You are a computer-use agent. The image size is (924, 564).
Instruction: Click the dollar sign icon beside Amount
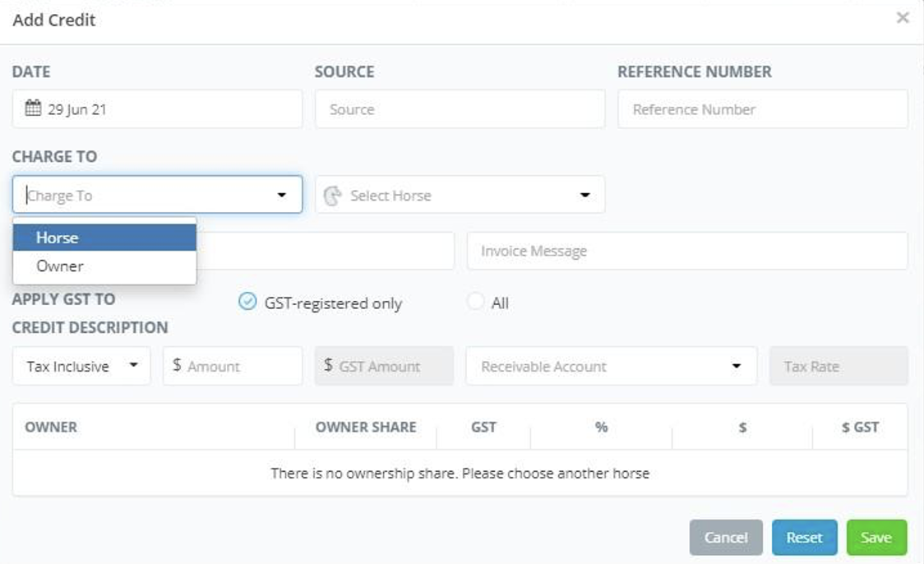pyautogui.click(x=177, y=367)
